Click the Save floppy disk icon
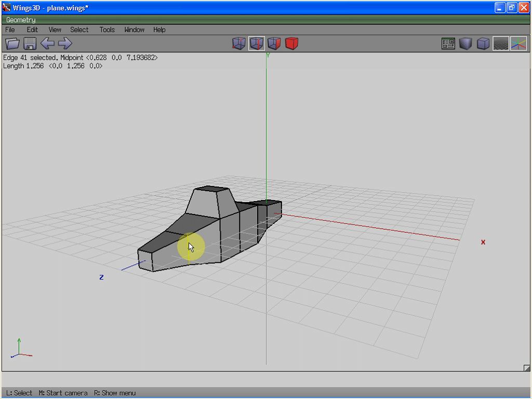The height and width of the screenshot is (399, 532). tap(30, 44)
